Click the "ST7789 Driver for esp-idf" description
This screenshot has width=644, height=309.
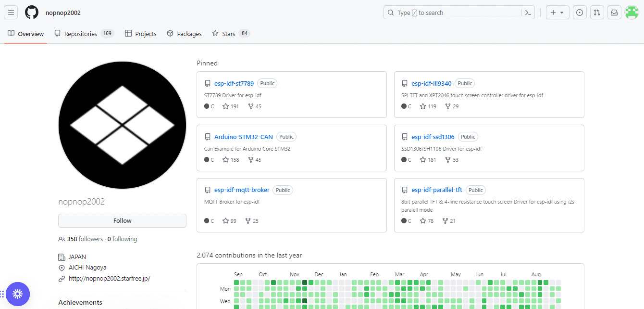(233, 95)
